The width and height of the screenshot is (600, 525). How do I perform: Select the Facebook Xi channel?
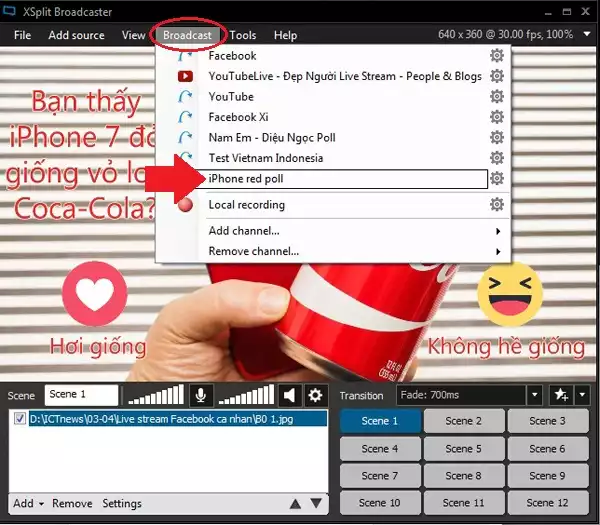238,117
